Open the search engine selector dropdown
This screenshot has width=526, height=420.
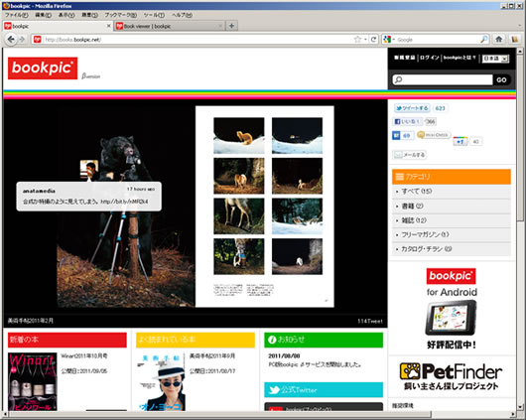tap(389, 40)
